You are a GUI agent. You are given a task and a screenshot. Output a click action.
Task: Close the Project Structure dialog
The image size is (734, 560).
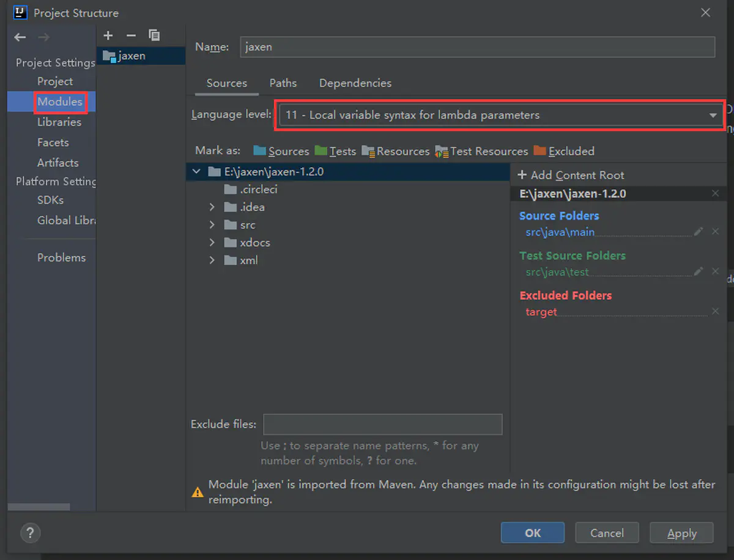coord(706,13)
